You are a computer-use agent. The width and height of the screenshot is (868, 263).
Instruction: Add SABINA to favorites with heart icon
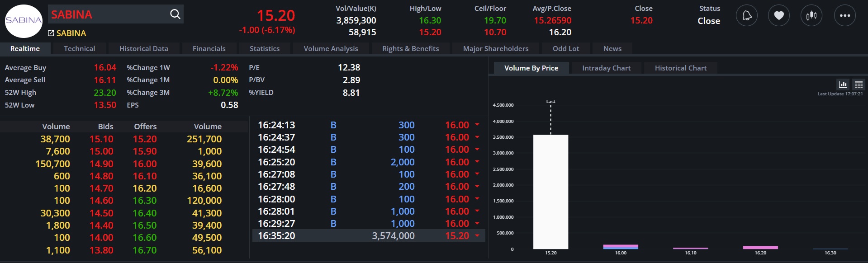coord(778,16)
